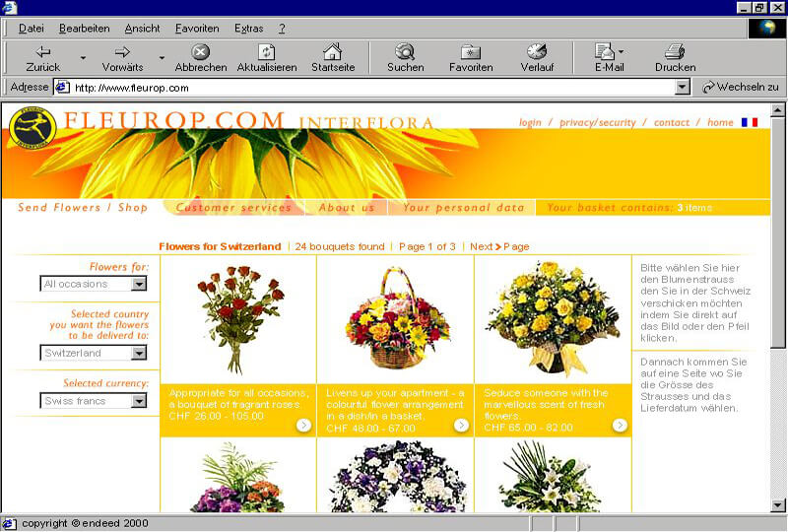788x532 pixels.
Task: Click arrow button on yellow flowers card
Action: click(620, 426)
